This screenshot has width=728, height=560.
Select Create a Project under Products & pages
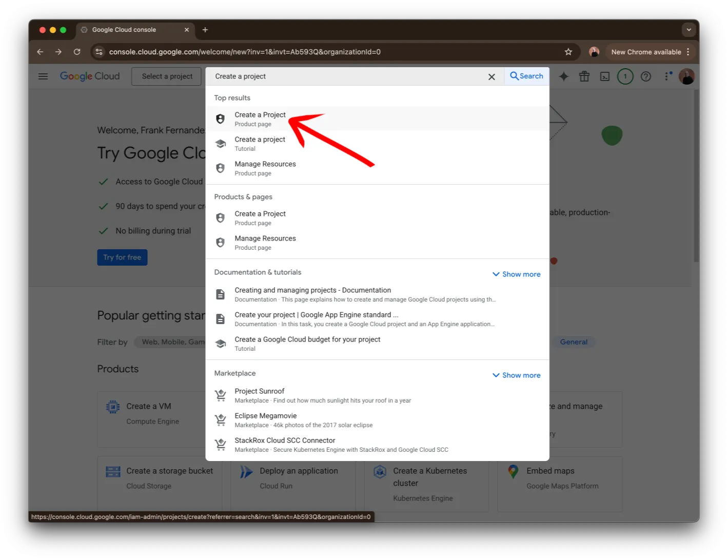coord(377,218)
